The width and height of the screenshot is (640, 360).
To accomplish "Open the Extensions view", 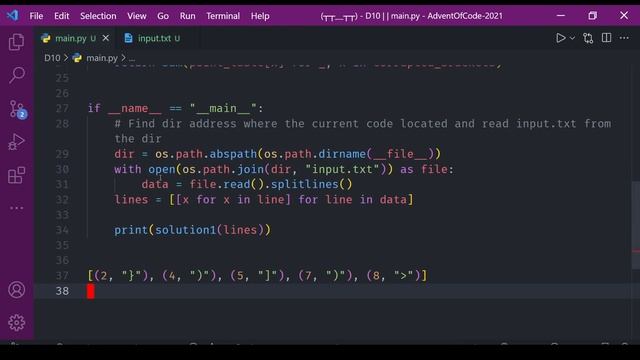I will 16,175.
